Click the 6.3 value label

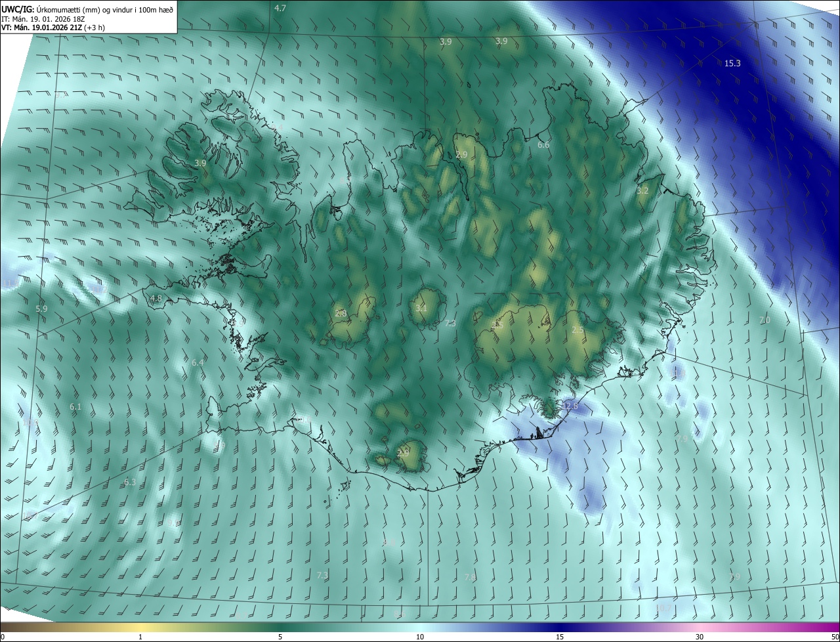click(x=130, y=482)
